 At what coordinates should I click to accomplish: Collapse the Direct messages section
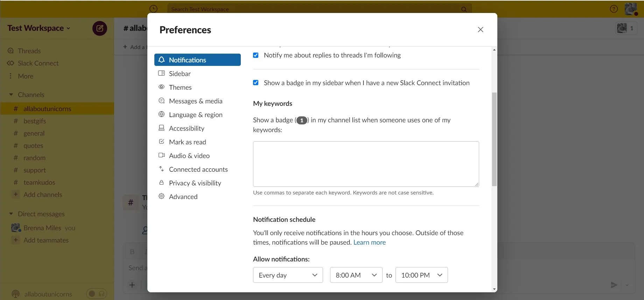pyautogui.click(x=11, y=214)
